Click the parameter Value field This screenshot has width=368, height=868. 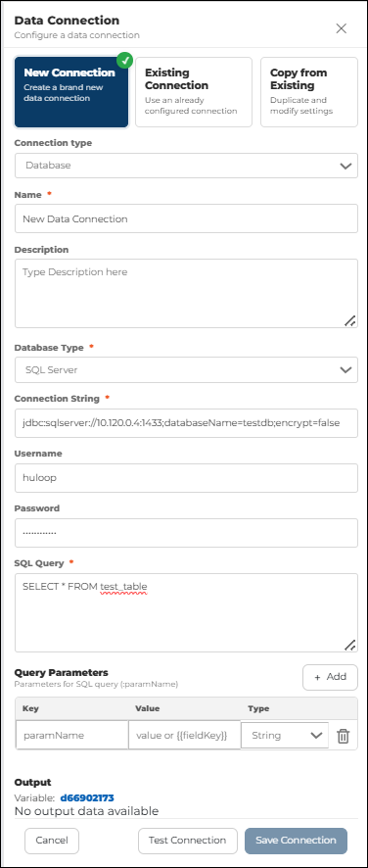(185, 735)
